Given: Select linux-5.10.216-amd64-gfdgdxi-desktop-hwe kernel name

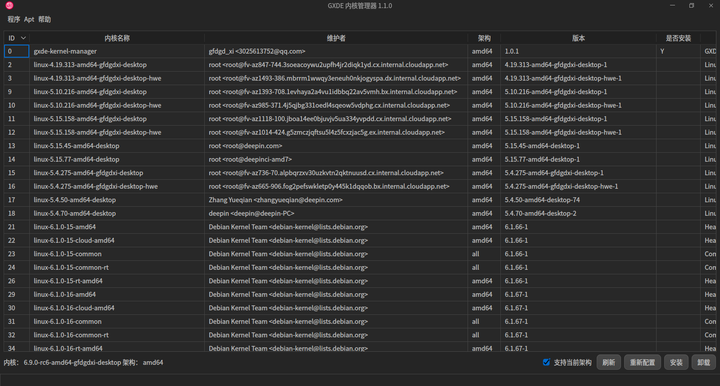Looking at the screenshot, I should pos(97,105).
